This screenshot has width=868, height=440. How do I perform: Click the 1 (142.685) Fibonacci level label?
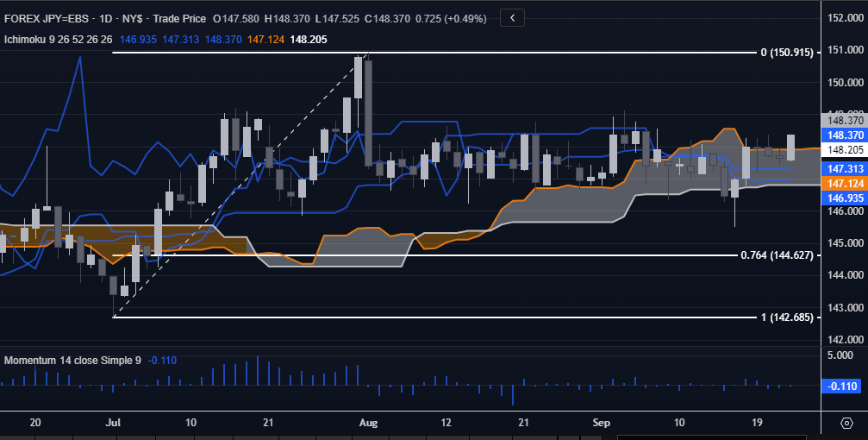click(x=786, y=317)
